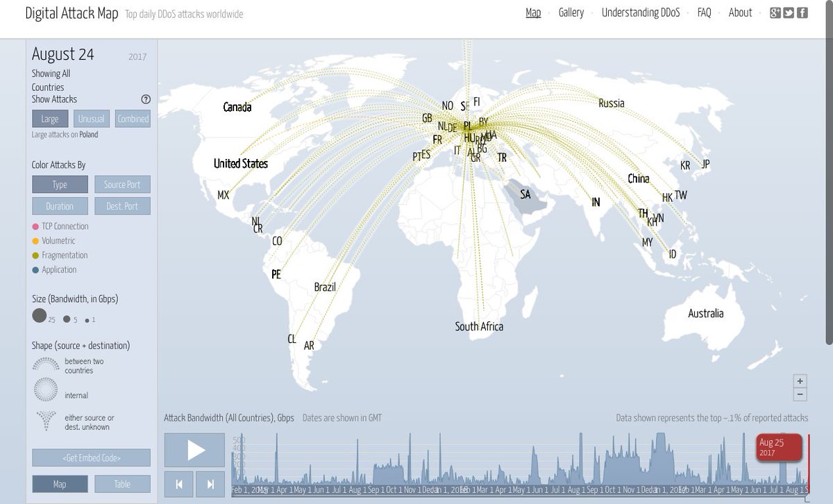Step forward to the next day
Image resolution: width=833 pixels, height=504 pixels.
click(210, 484)
